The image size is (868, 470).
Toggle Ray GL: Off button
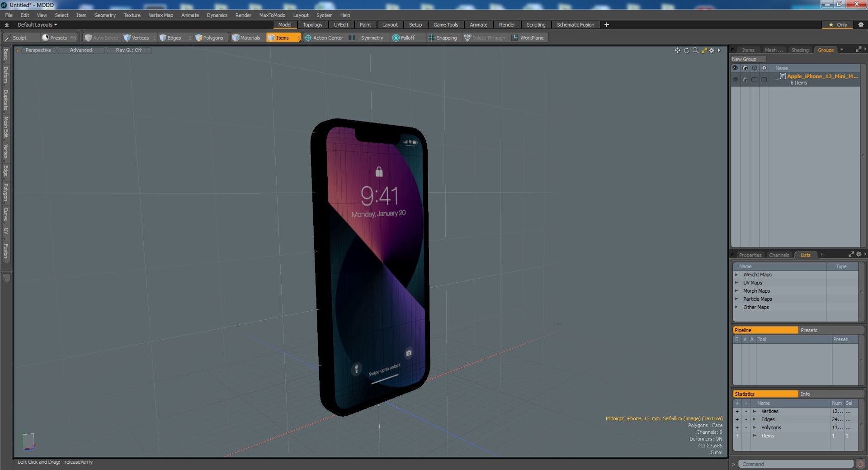(129, 50)
